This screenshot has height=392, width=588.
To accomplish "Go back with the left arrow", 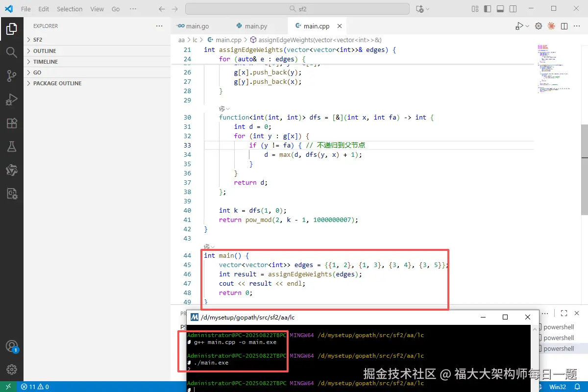I will pyautogui.click(x=162, y=9).
